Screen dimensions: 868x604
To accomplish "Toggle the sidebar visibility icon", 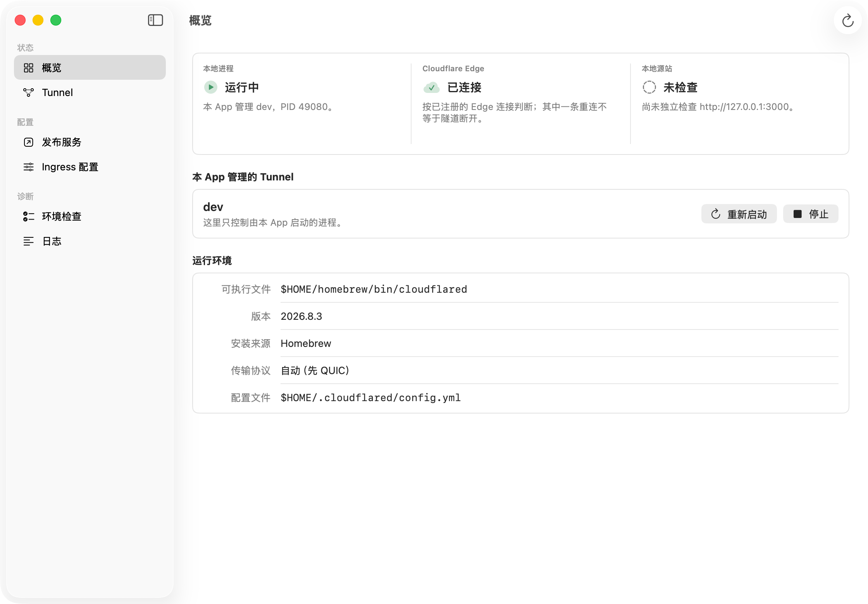I will click(x=155, y=20).
